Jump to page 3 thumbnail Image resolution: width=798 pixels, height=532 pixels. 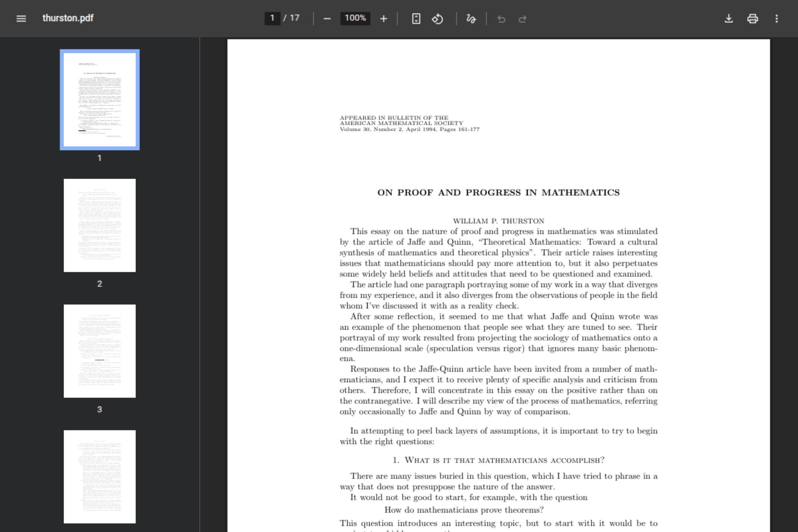(100, 351)
